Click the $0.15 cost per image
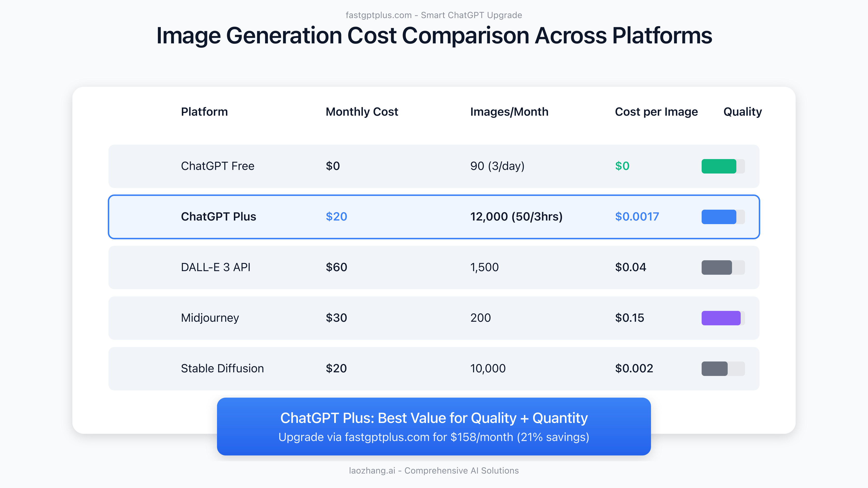The width and height of the screenshot is (868, 488). point(630,318)
